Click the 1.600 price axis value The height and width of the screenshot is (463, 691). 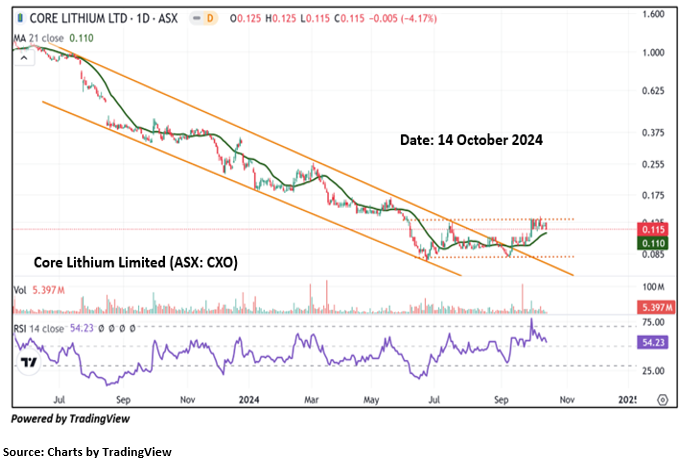653,14
